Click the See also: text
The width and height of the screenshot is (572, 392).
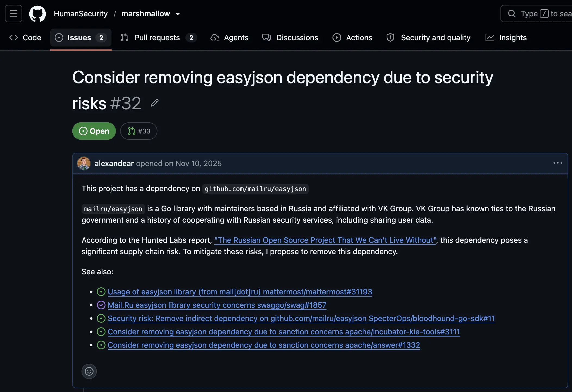[97, 272]
